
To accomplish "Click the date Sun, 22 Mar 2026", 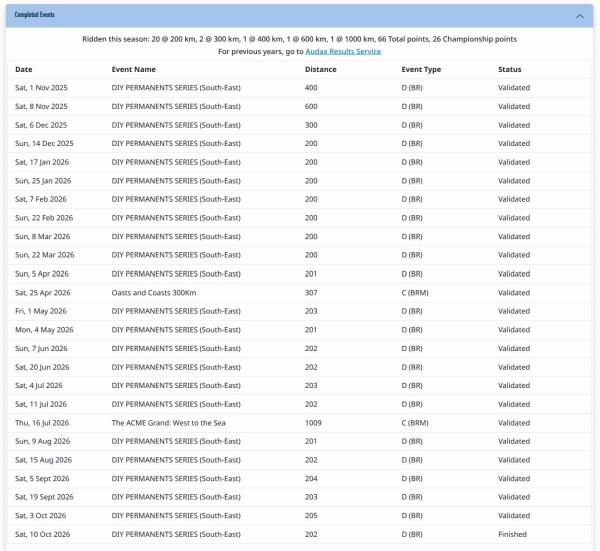I will (x=45, y=255).
